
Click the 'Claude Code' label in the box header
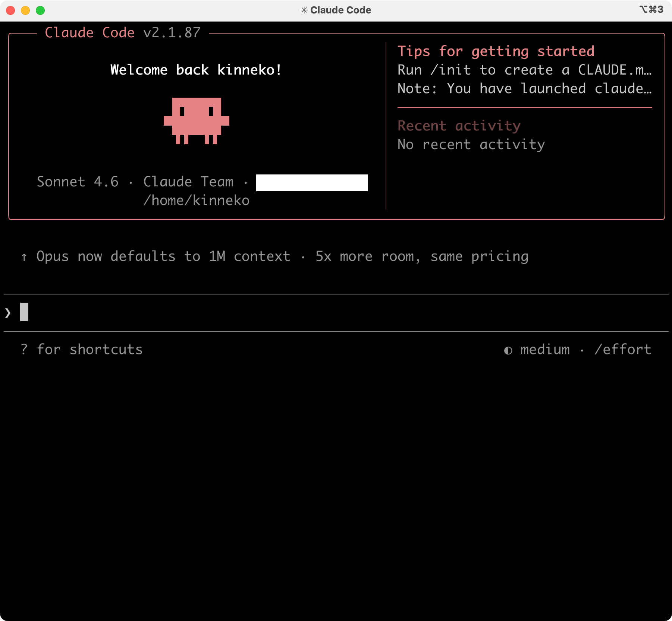point(90,33)
